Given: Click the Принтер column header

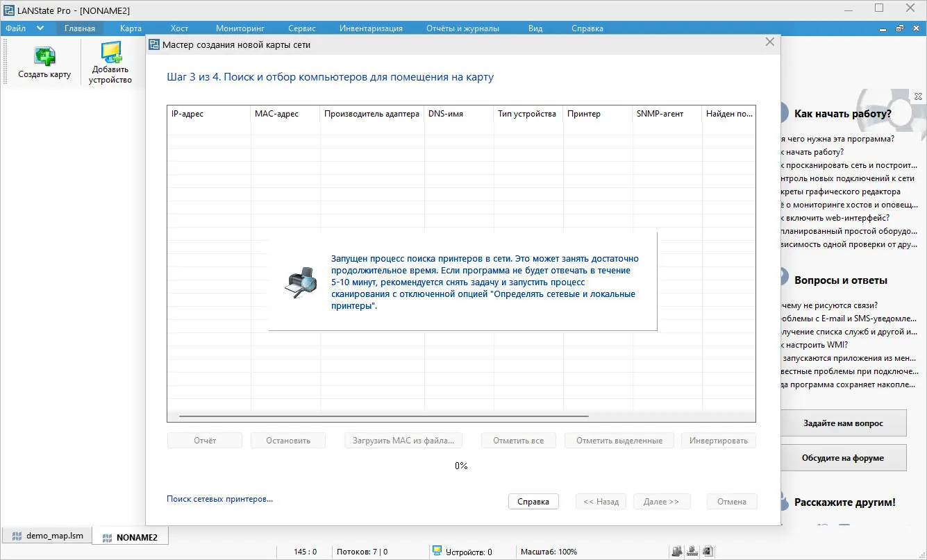Looking at the screenshot, I should (598, 114).
